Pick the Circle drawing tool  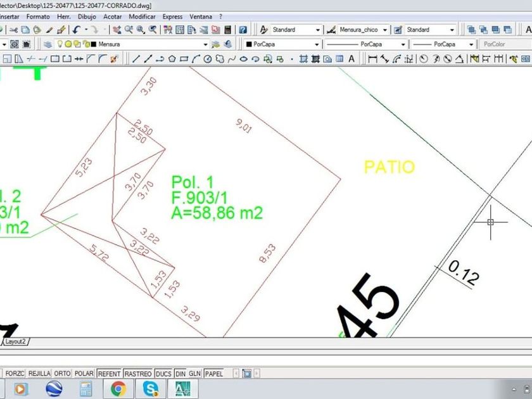click(x=207, y=59)
